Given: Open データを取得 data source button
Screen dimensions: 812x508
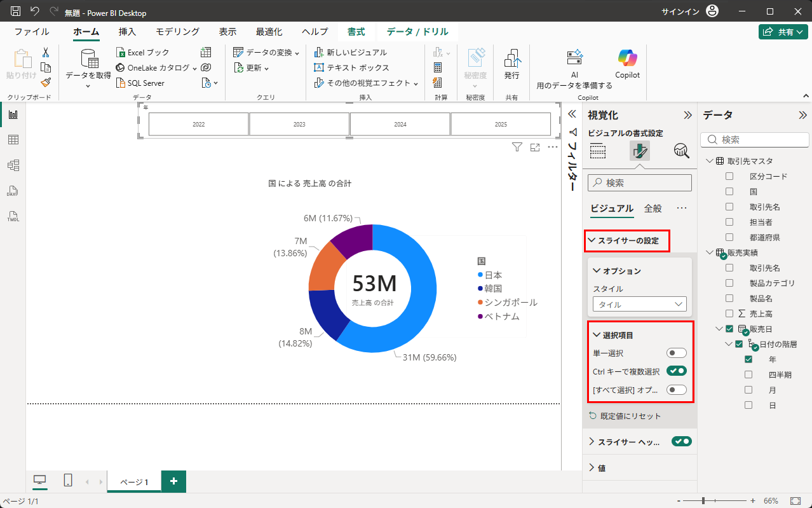Looking at the screenshot, I should (x=88, y=67).
